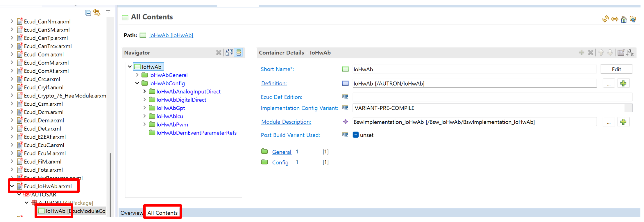The height and width of the screenshot is (222, 644).
Task: Click the Home icon in editor toolbar
Action: tap(624, 19)
